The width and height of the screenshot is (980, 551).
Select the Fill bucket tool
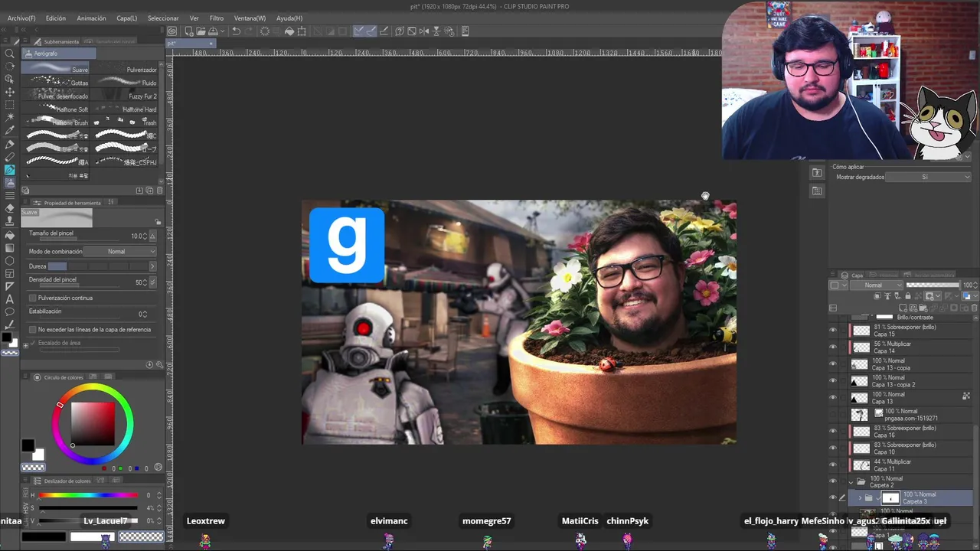tap(10, 235)
